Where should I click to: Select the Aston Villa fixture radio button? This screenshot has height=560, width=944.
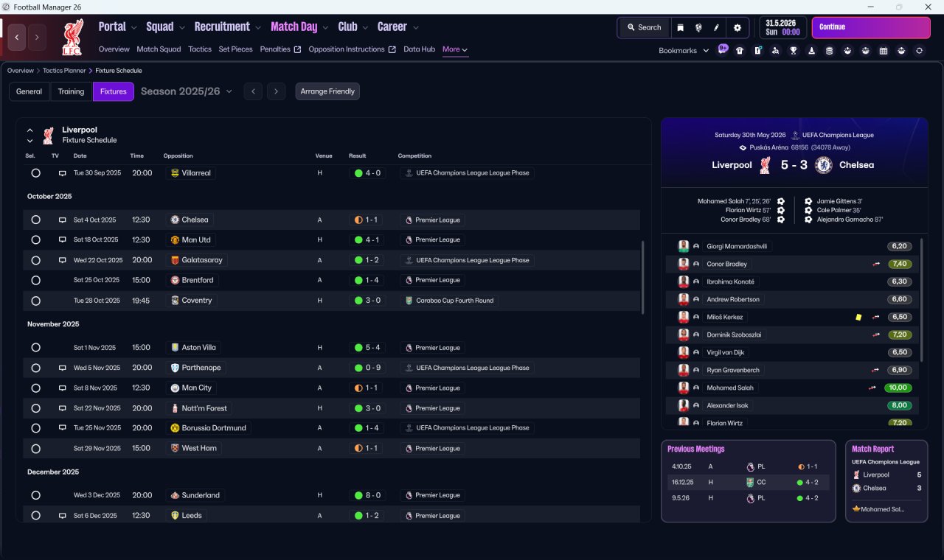(x=35, y=348)
